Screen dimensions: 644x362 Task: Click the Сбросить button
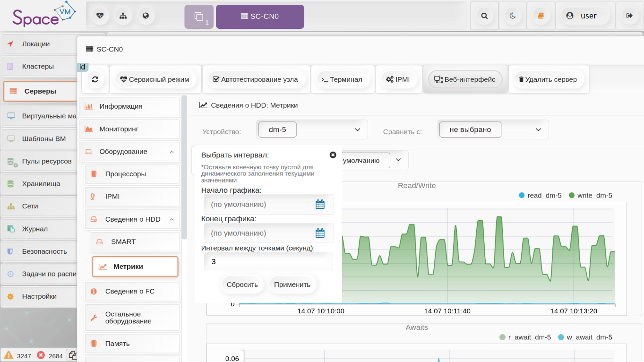pyautogui.click(x=242, y=284)
